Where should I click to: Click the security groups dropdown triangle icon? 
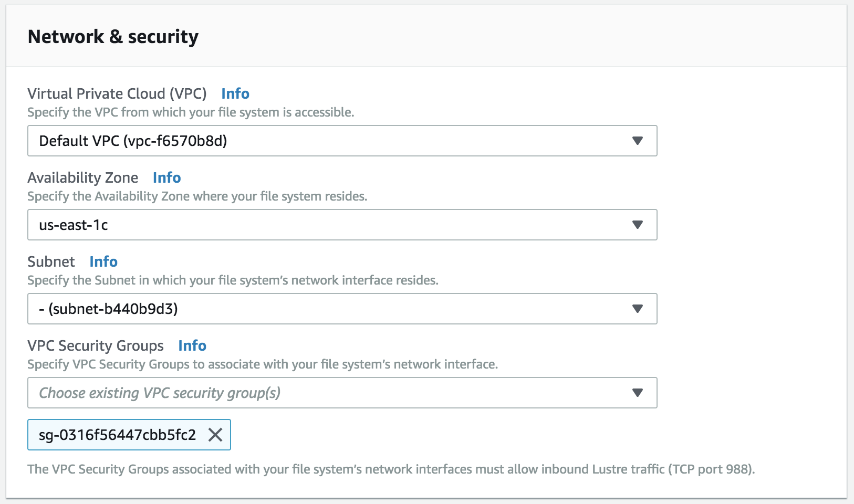(x=638, y=393)
